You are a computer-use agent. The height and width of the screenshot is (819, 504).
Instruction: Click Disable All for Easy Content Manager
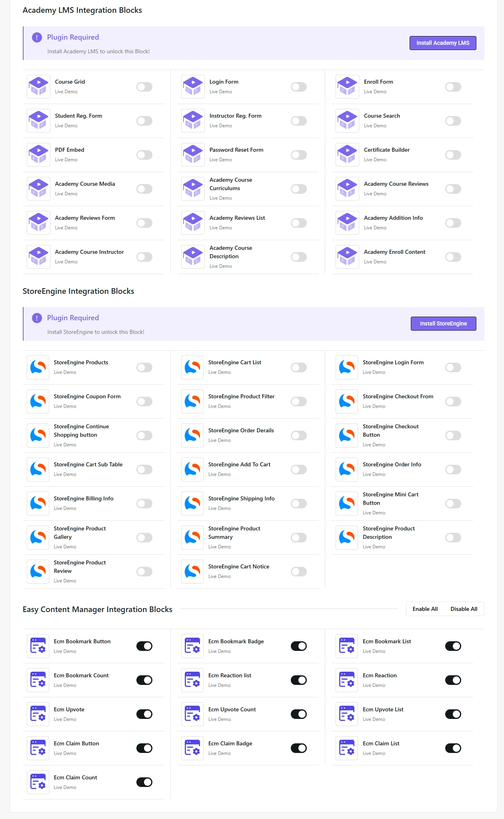pos(464,609)
